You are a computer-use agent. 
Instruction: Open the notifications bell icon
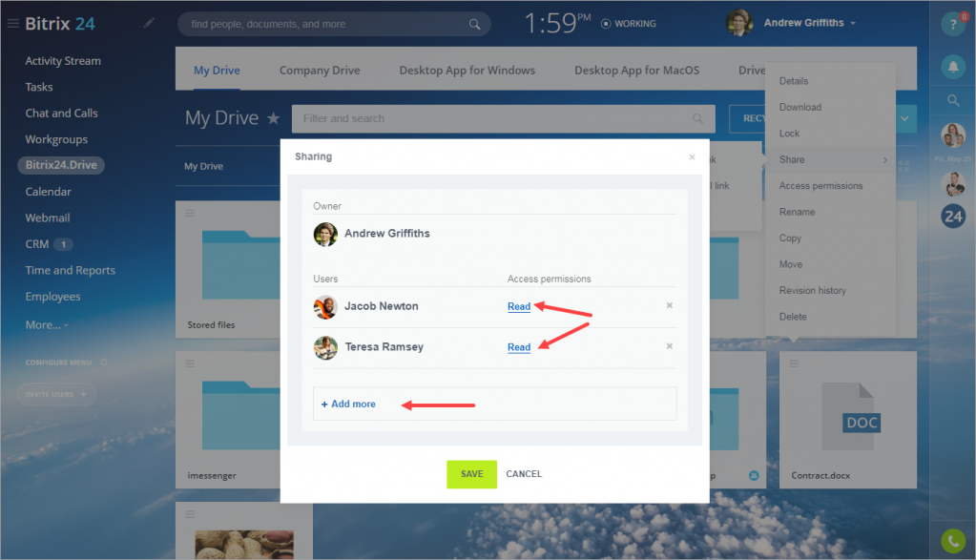953,67
